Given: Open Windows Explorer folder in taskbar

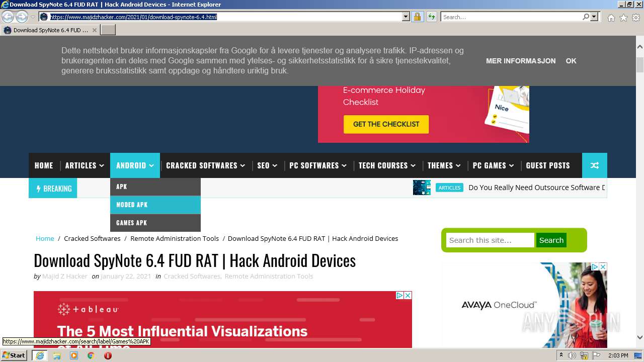Looking at the screenshot, I should tap(57, 355).
